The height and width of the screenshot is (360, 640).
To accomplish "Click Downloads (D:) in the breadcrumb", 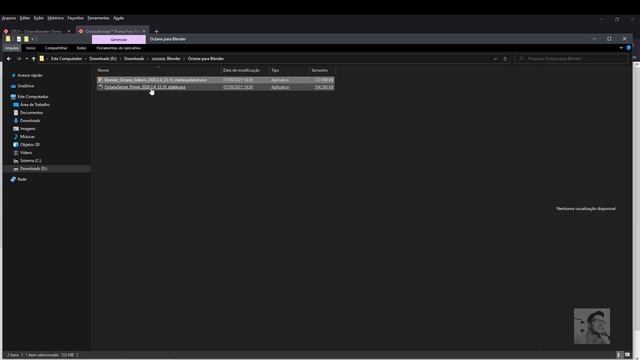I will click(x=103, y=59).
